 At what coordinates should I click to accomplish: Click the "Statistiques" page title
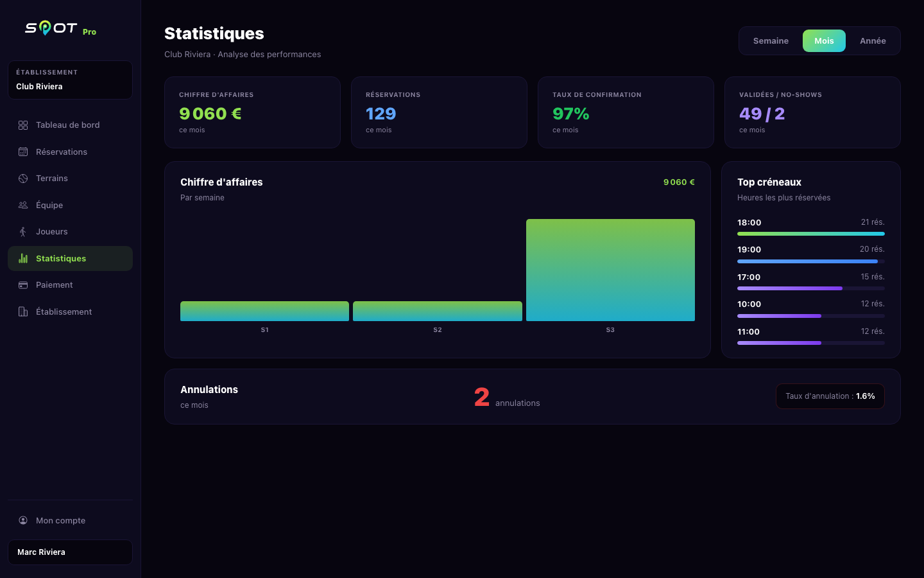(214, 33)
